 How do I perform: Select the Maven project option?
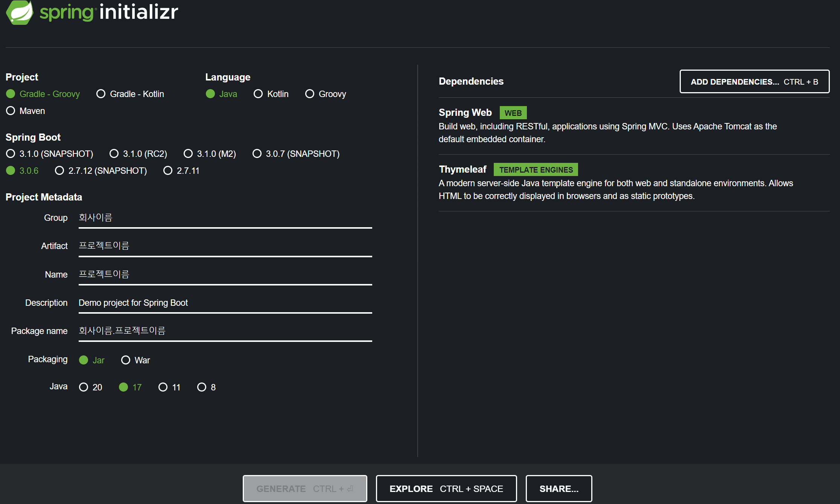[x=11, y=111]
